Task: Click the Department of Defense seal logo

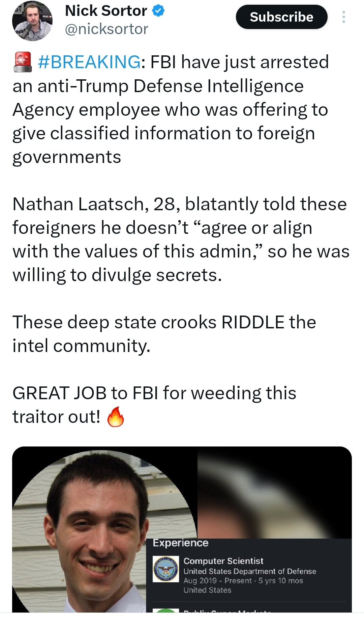Action: click(x=165, y=569)
